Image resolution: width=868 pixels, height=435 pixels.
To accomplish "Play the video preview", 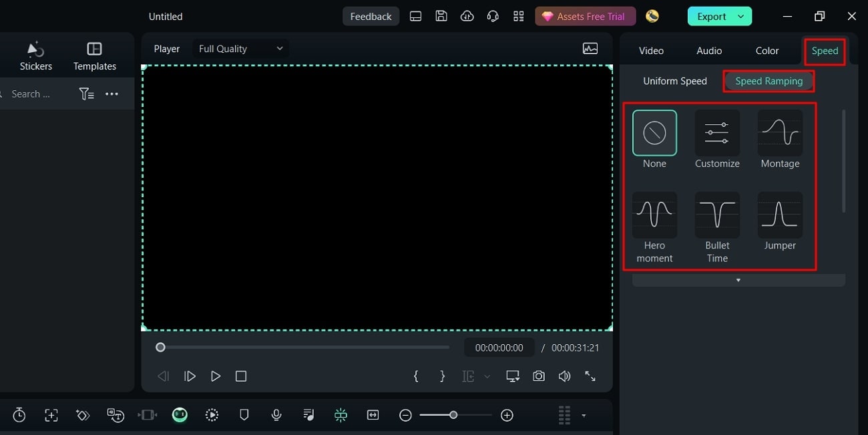I will 215,376.
